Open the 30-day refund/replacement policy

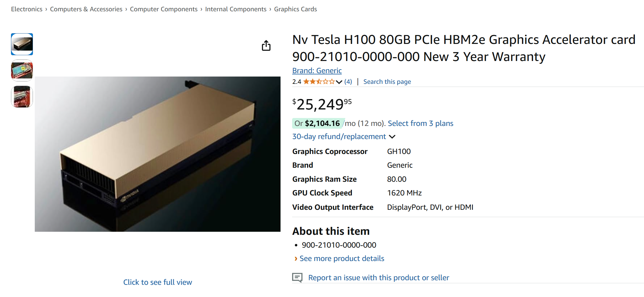[x=339, y=136]
